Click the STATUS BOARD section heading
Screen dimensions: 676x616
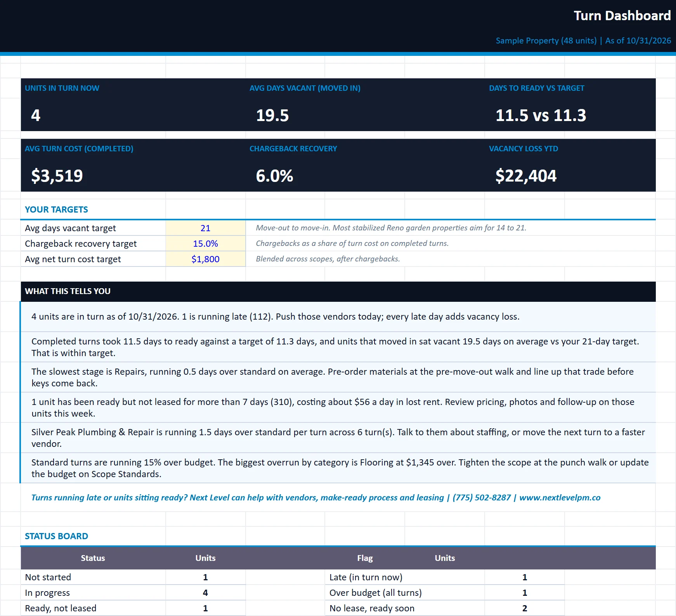56,536
